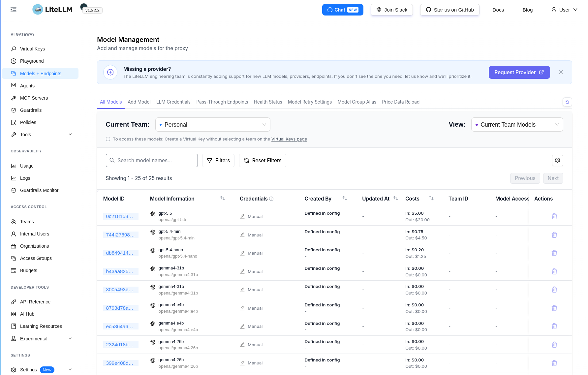Click the plus icon in provider banner
This screenshot has height=375, width=588.
(x=110, y=72)
